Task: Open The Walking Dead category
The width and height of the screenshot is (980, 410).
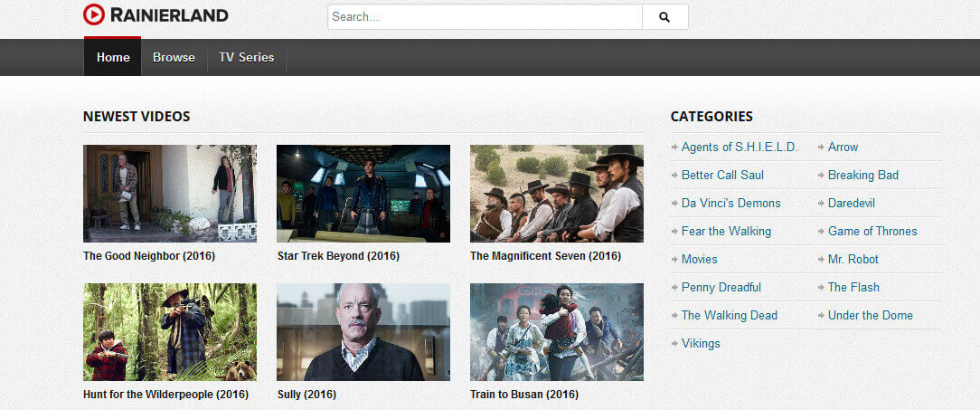Action: [x=730, y=316]
